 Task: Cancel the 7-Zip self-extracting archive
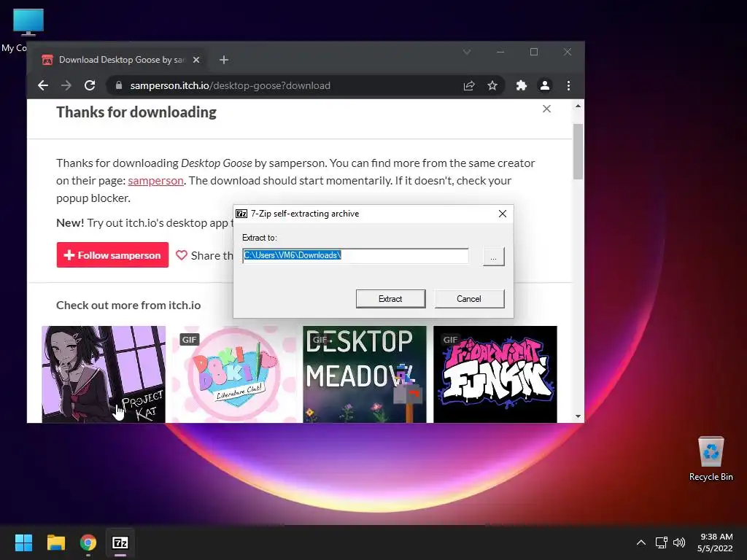pos(469,298)
